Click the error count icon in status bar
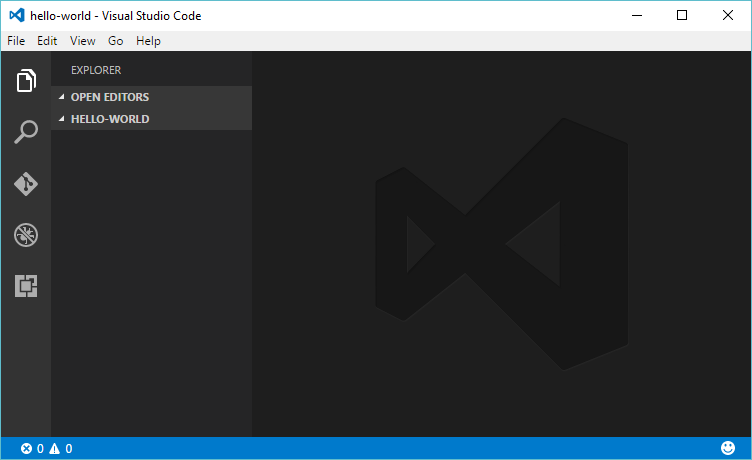Screen dimensions: 752x460 tap(27, 449)
